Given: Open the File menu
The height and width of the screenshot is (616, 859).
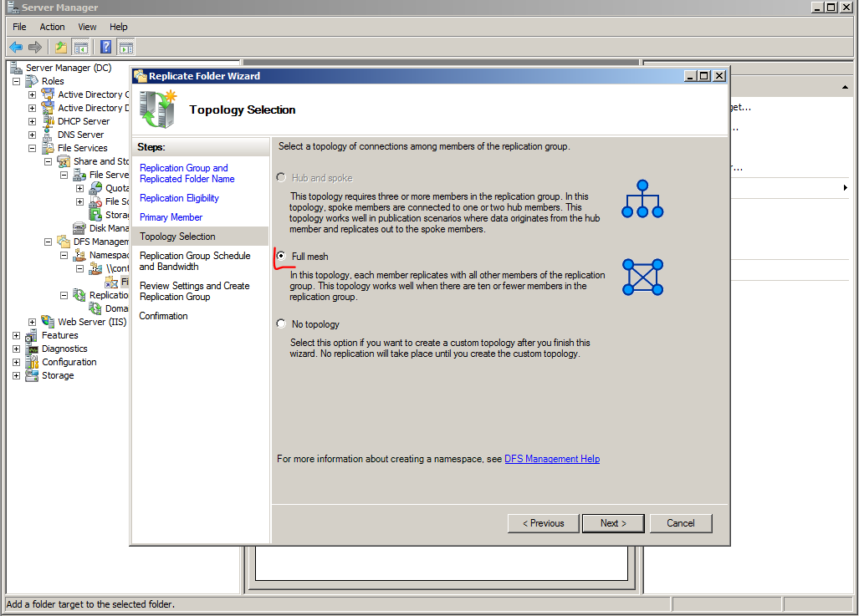Looking at the screenshot, I should click(x=19, y=27).
